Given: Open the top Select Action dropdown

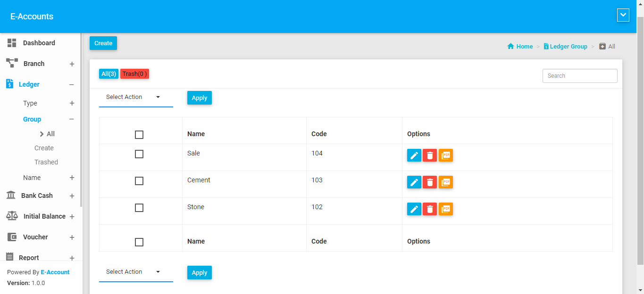Looking at the screenshot, I should (x=135, y=97).
